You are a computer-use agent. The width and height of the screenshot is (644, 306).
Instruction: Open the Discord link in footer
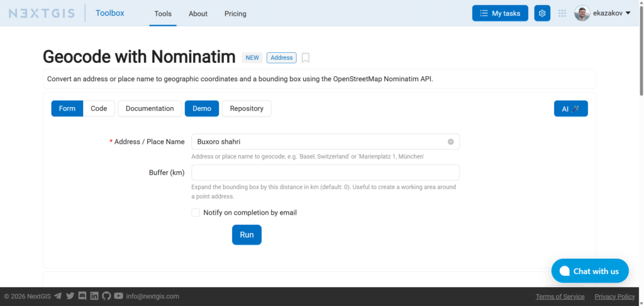pyautogui.click(x=82, y=296)
